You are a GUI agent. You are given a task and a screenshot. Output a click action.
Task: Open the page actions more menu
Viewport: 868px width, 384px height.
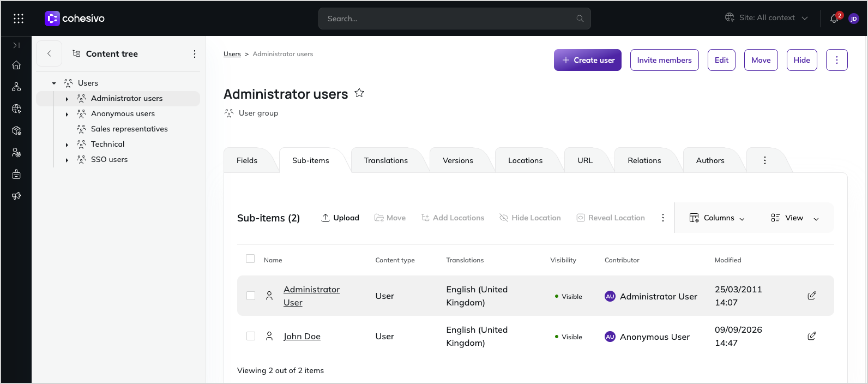pos(836,60)
